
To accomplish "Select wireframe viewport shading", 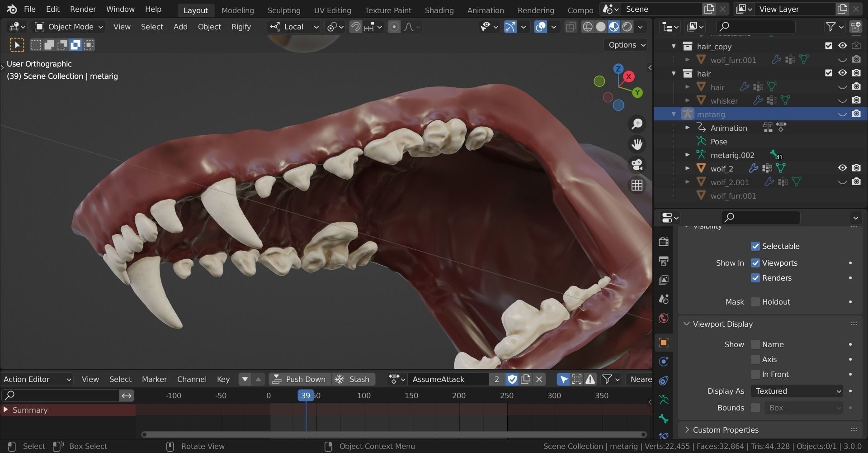I will (x=587, y=27).
